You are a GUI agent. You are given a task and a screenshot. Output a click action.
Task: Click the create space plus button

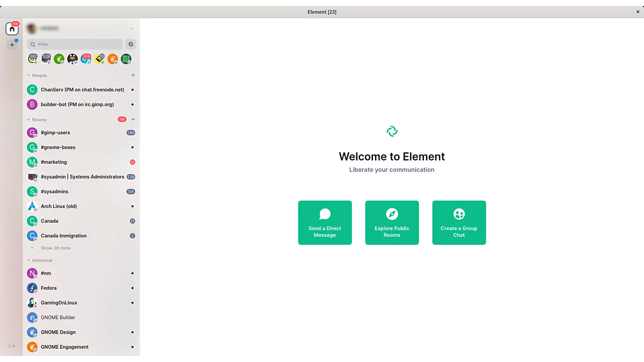coord(12,45)
